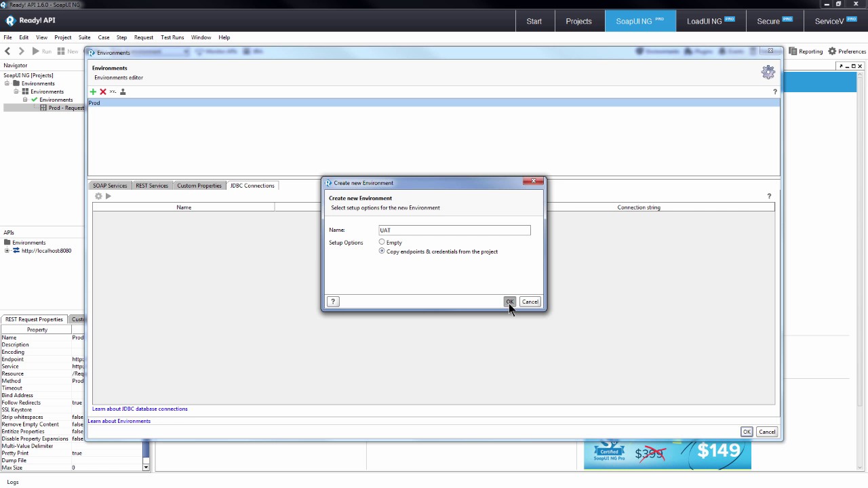Switch to Custom Properties tab
The width and height of the screenshot is (868, 488).
199,186
